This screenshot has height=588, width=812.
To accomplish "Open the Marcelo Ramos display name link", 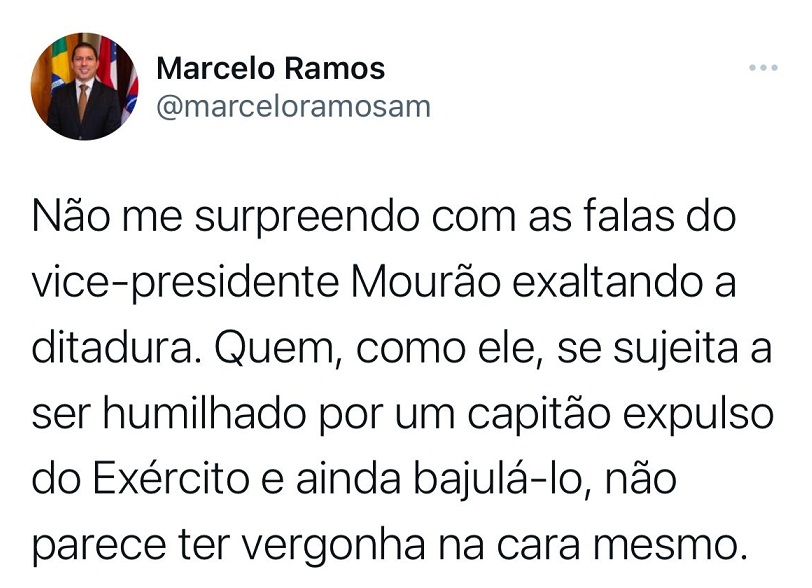I will [x=271, y=68].
